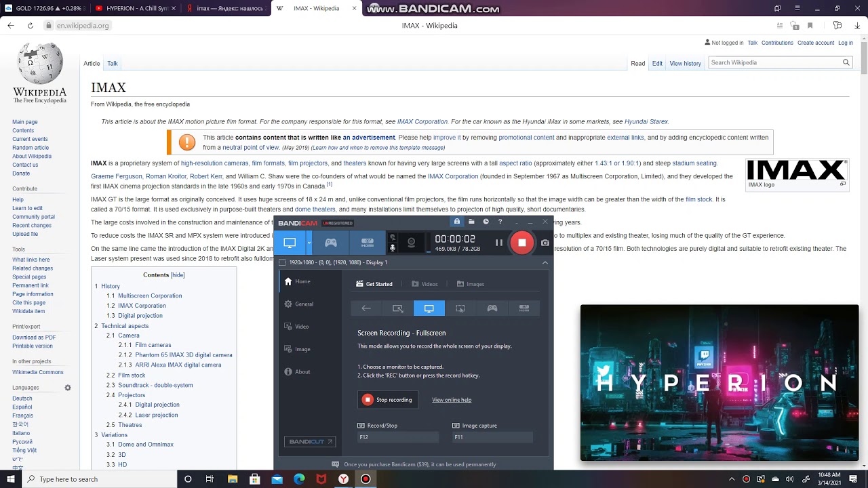Follow the IMAX Corporation hatnote link
The width and height of the screenshot is (868, 488).
[422, 122]
